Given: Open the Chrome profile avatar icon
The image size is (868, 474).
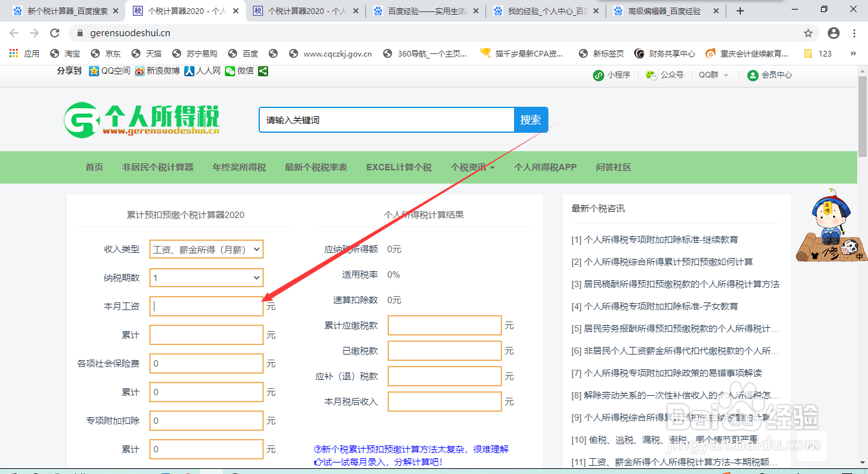Looking at the screenshot, I should (x=834, y=33).
